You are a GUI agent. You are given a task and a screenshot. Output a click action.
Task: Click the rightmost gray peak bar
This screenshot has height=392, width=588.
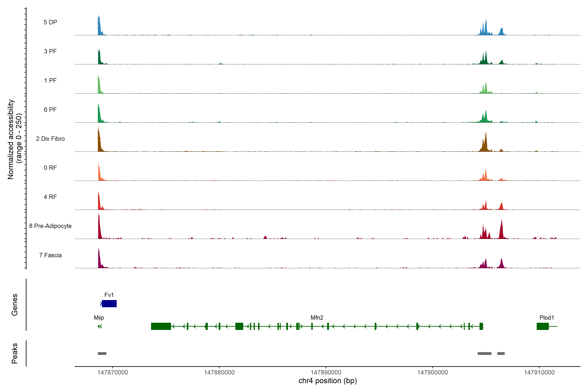501,353
